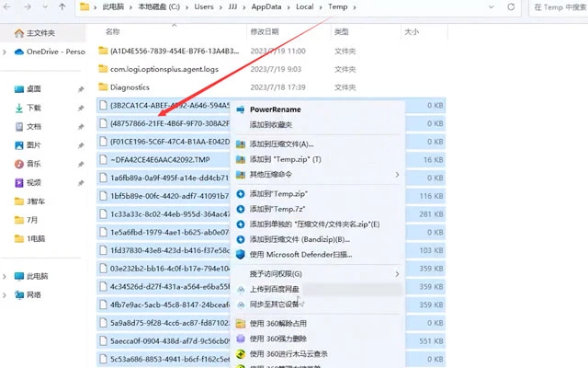Click 360 强力删除 purple icon
The height and width of the screenshot is (368, 588).
point(241,339)
